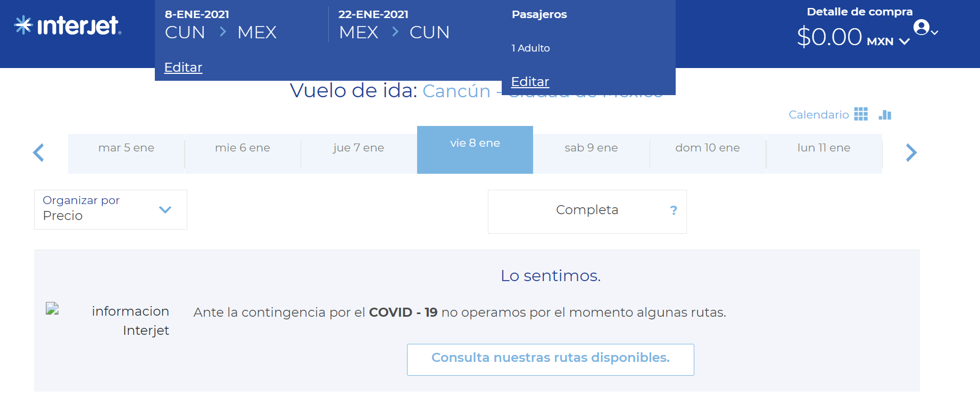Select the mar 5 ene date tab
The image size is (980, 406).
126,154
